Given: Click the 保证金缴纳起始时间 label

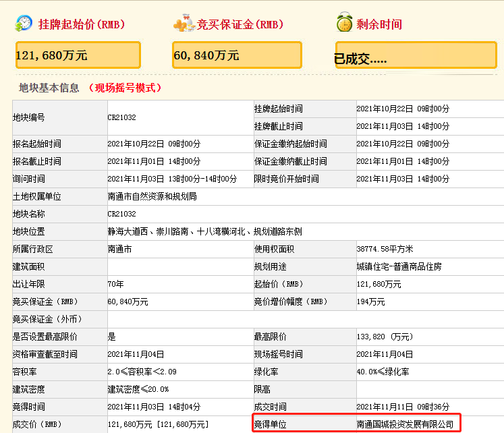Looking at the screenshot, I should click(x=291, y=144).
